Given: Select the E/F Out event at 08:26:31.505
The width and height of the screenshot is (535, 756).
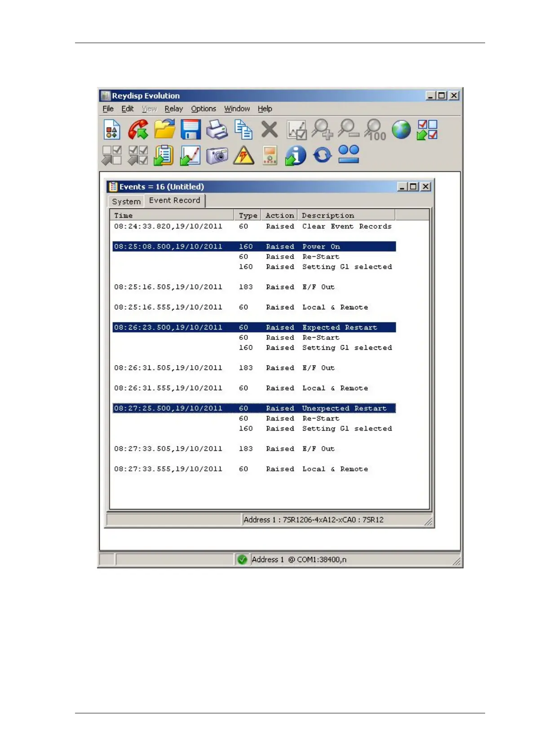Looking at the screenshot, I should point(254,368).
